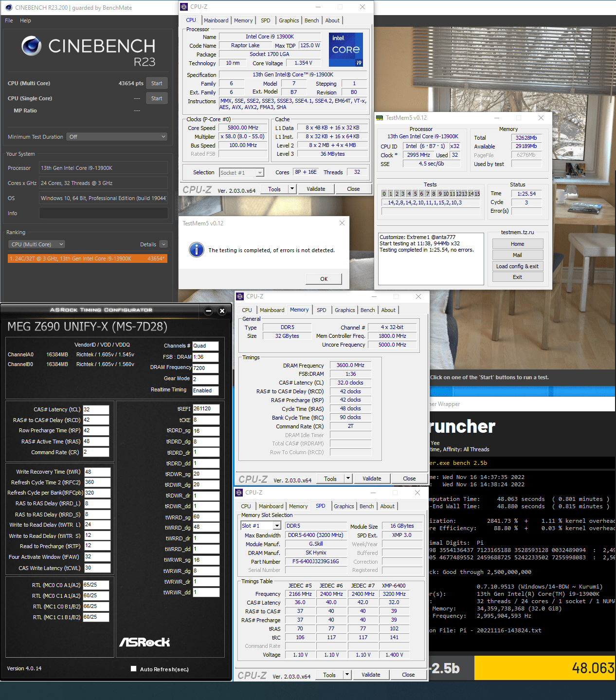
Task: Start the CPU (Multi Core) test
Action: [x=157, y=83]
